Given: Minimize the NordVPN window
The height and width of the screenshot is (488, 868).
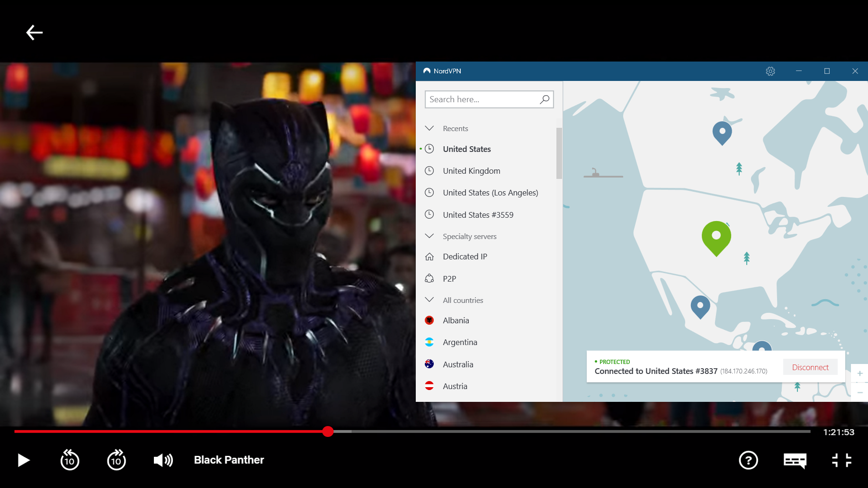Looking at the screenshot, I should click(x=799, y=71).
